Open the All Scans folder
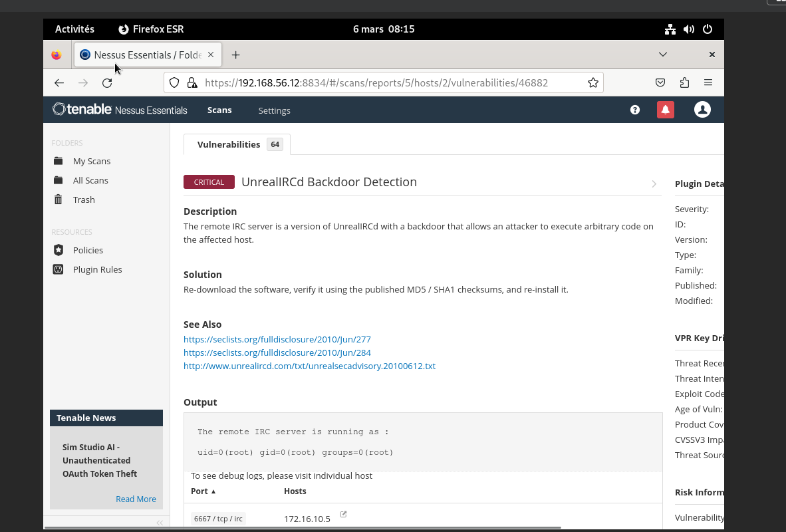Image resolution: width=786 pixels, height=532 pixels. click(x=90, y=180)
